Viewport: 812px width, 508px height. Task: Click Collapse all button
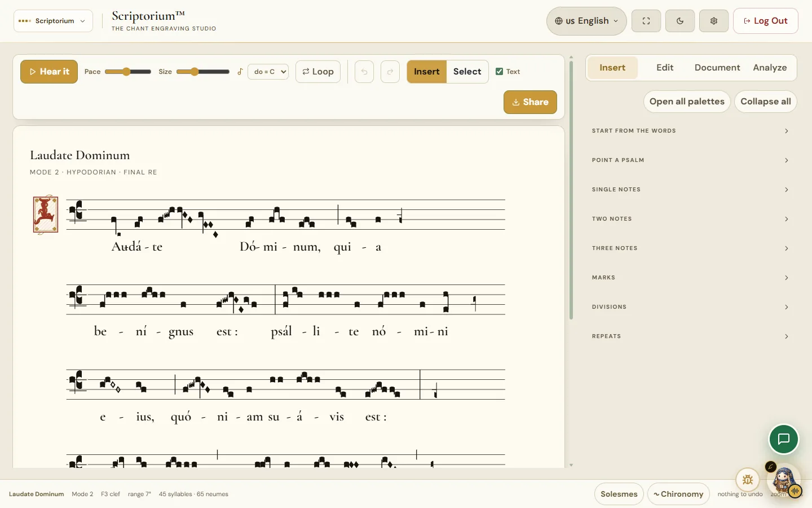(x=766, y=102)
